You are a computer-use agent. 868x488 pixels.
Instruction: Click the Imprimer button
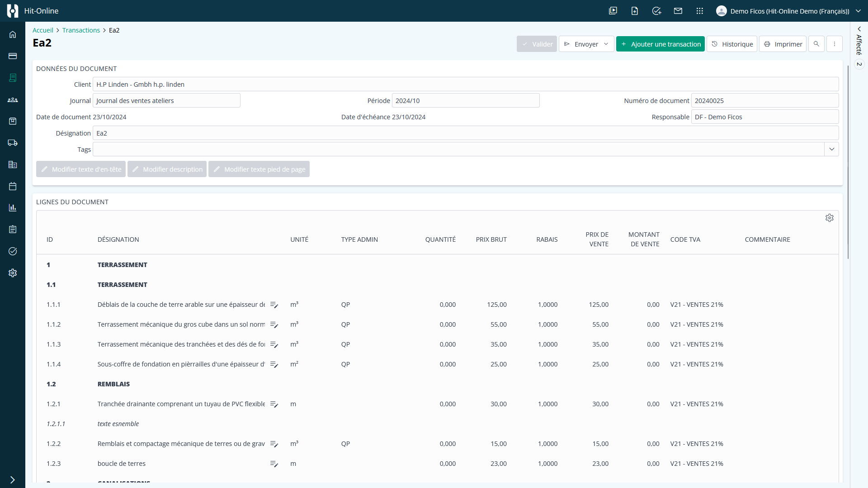click(x=783, y=44)
